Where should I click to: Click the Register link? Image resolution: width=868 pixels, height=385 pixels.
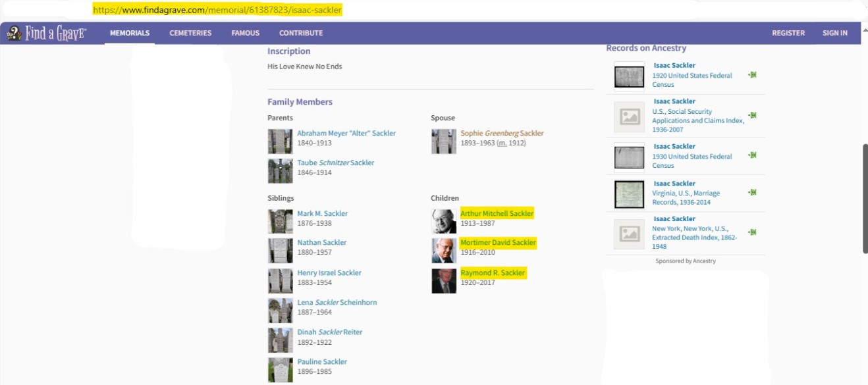click(788, 33)
